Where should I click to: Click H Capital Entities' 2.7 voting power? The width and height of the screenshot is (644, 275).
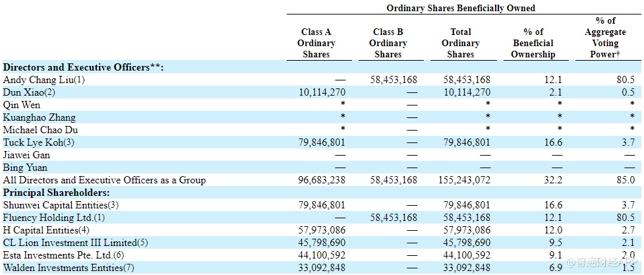[629, 229]
